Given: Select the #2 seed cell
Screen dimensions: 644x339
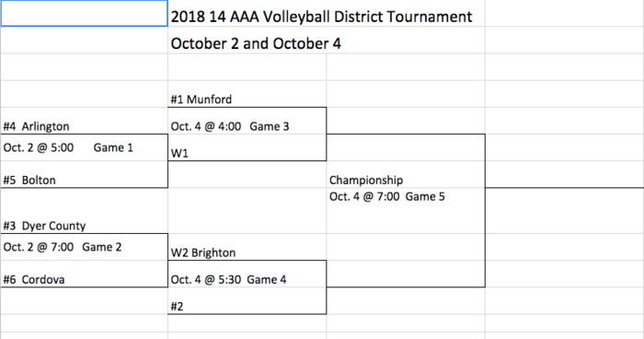Looking at the screenshot, I should [x=247, y=300].
